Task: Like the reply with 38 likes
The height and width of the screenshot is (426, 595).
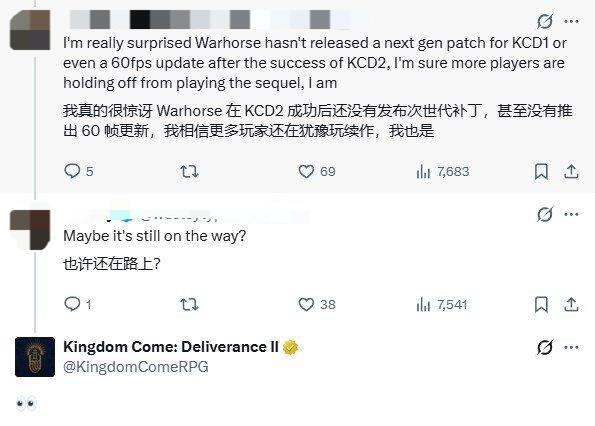Action: (317, 304)
